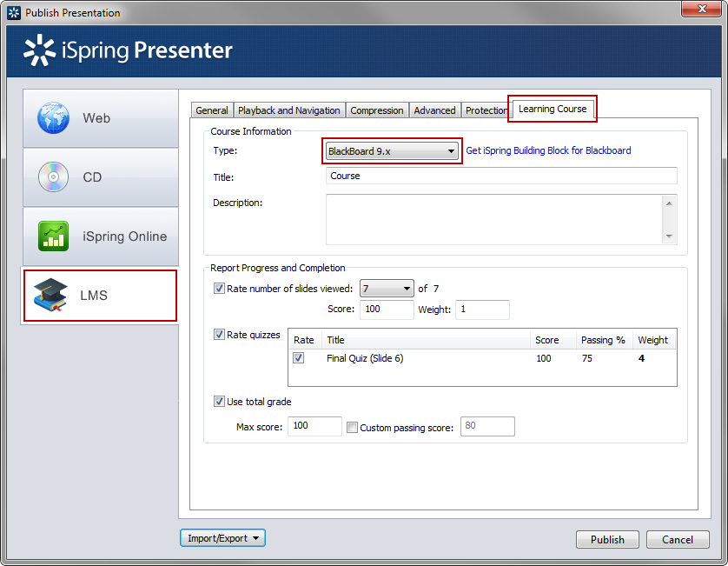The height and width of the screenshot is (566, 728).
Task: Click the slides Score field showing 100
Action: pyautogui.click(x=387, y=310)
